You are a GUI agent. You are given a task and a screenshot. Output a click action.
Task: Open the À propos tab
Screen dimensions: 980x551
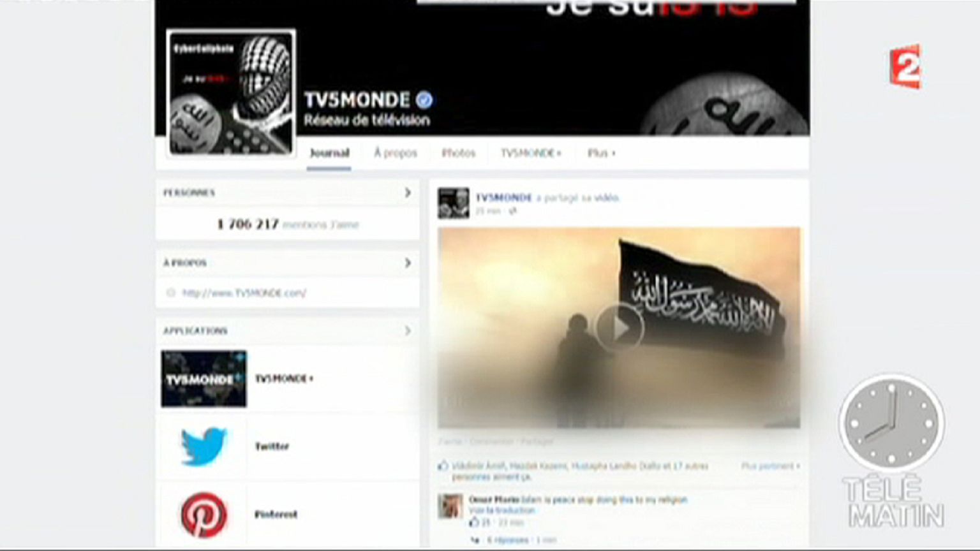(x=396, y=153)
